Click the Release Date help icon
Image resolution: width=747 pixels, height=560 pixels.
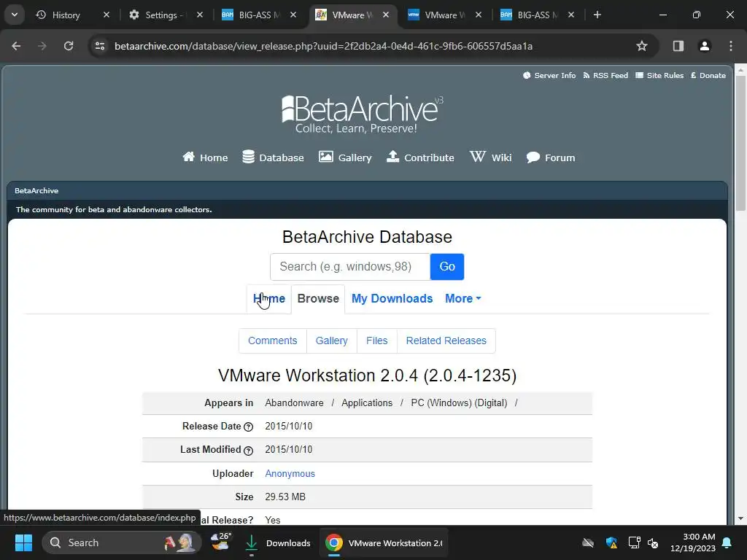(x=248, y=427)
